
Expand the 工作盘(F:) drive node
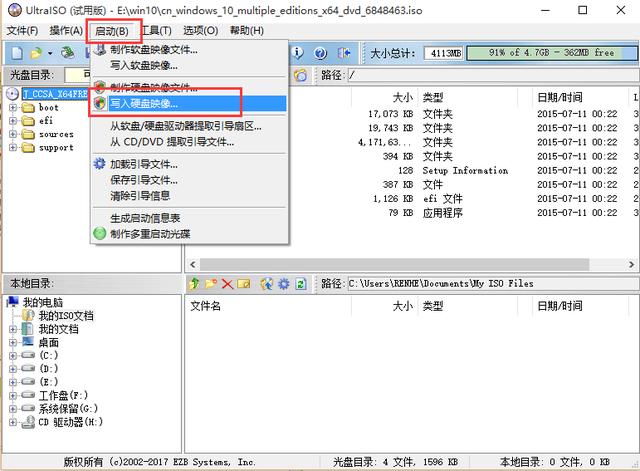(13, 395)
